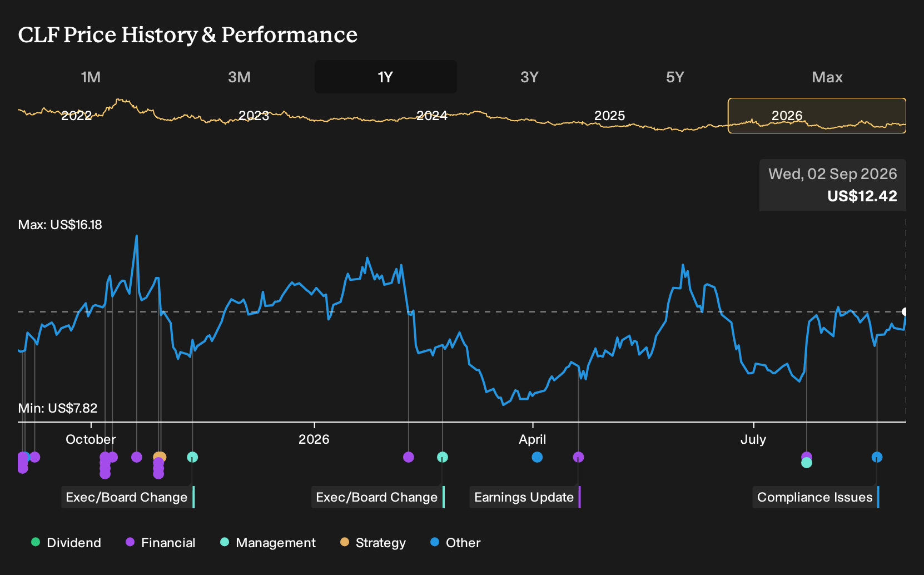Select the 1M time range tab
Viewport: 924px width, 575px height.
coord(91,77)
